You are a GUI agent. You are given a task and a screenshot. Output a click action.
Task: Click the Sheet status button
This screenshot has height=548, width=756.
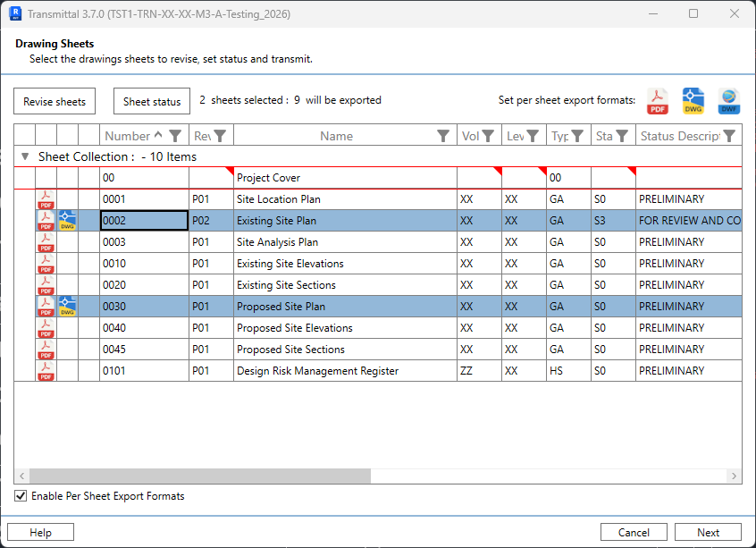[152, 101]
